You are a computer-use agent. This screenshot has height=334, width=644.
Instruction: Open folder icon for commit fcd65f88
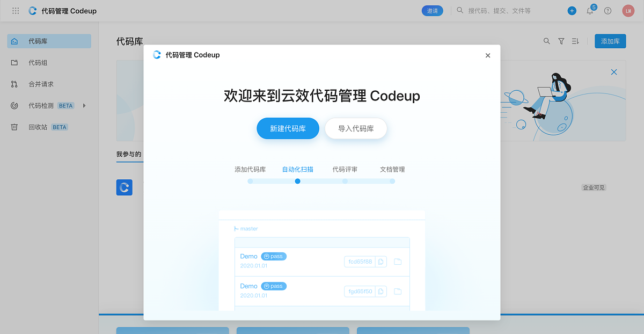(x=398, y=262)
